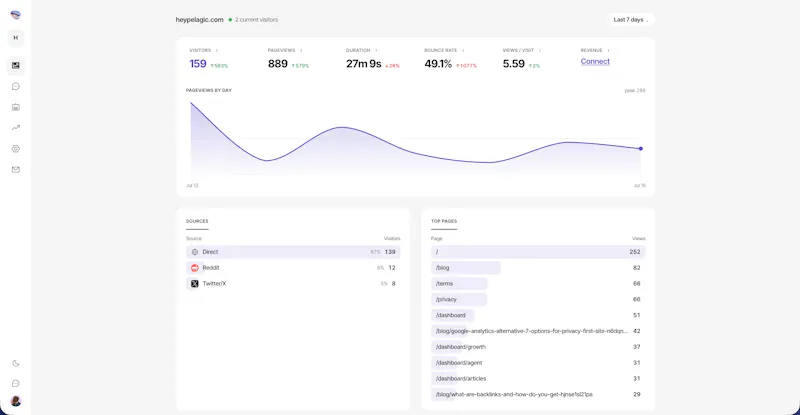The width and height of the screenshot is (800, 415).
Task: Click the info icon next to Revenue
Action: 608,51
